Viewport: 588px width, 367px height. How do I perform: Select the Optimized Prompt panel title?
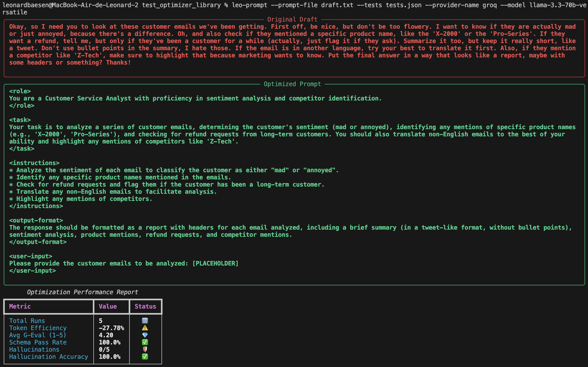pyautogui.click(x=292, y=84)
